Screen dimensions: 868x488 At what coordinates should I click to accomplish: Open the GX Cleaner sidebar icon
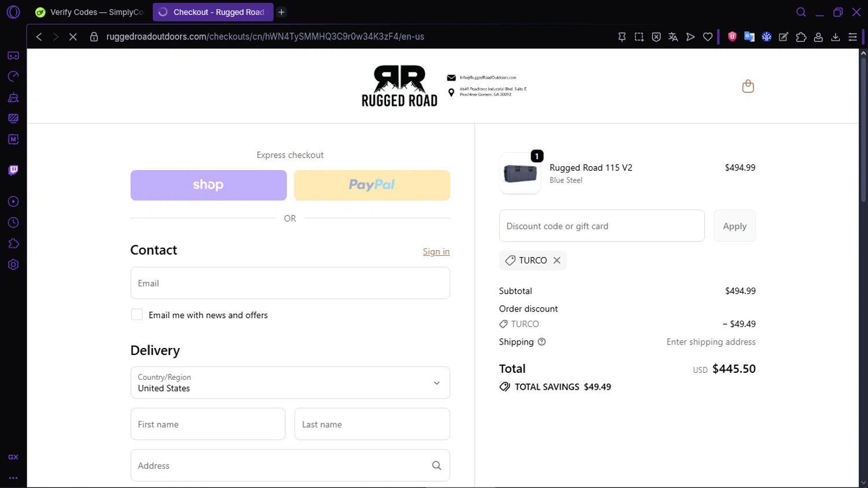[13, 97]
